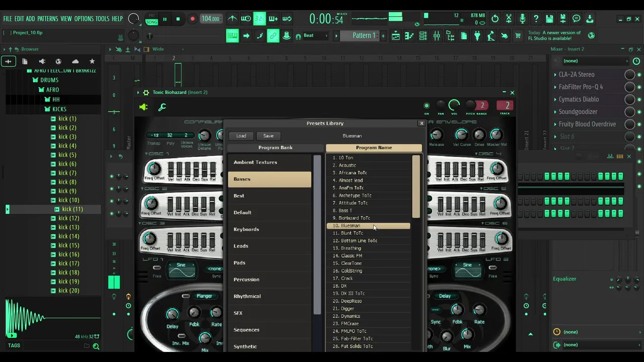Stop playback with the stop button
Image resolution: width=644 pixels, height=362 pixels.
(178, 19)
